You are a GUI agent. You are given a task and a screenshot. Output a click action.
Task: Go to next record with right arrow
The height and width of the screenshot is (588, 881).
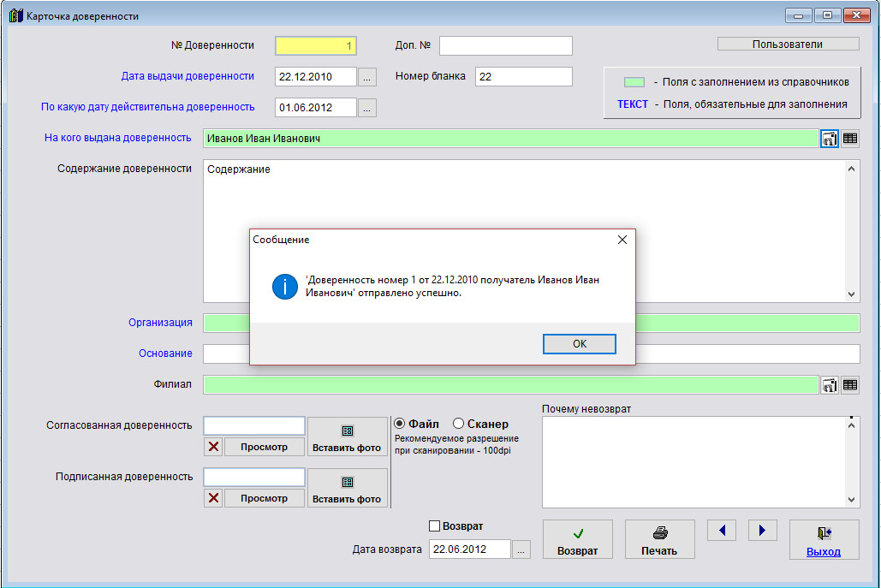[x=763, y=531]
